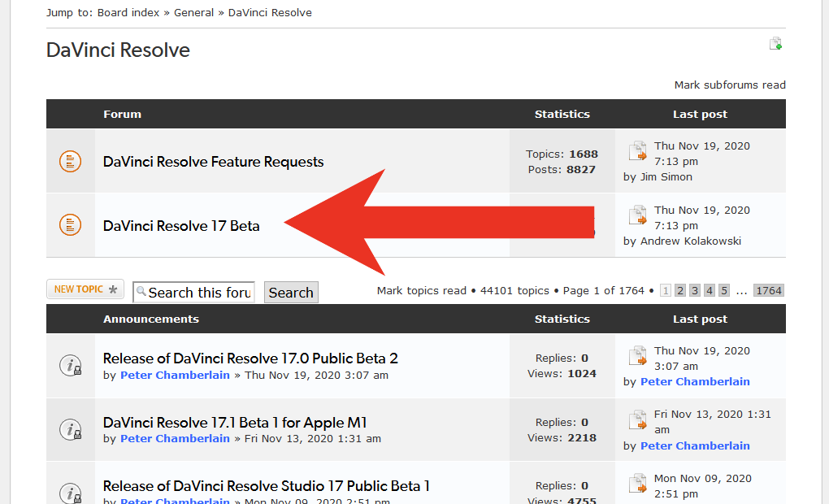Click the DaVinci Resolve 17 Beta forum icon
The width and height of the screenshot is (829, 504).
(x=71, y=225)
